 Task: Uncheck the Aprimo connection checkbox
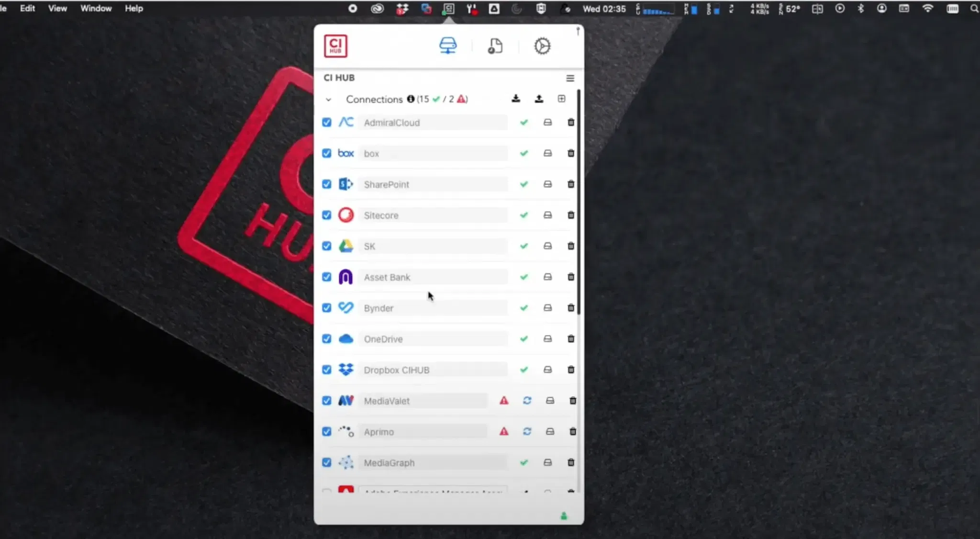tap(327, 432)
